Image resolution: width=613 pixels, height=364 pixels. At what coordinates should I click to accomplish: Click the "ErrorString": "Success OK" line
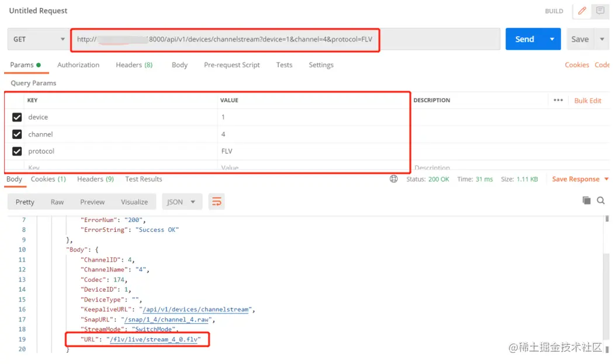click(129, 230)
